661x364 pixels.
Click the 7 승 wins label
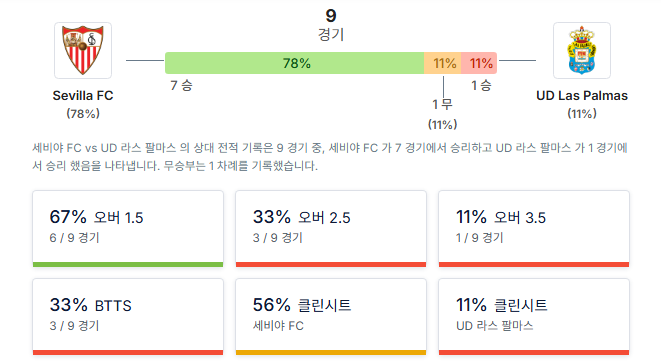click(x=181, y=86)
